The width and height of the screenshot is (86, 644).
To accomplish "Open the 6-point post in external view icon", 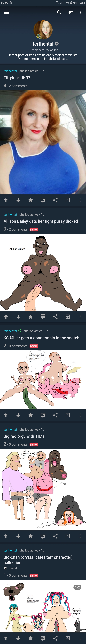I will tap(68, 316).
